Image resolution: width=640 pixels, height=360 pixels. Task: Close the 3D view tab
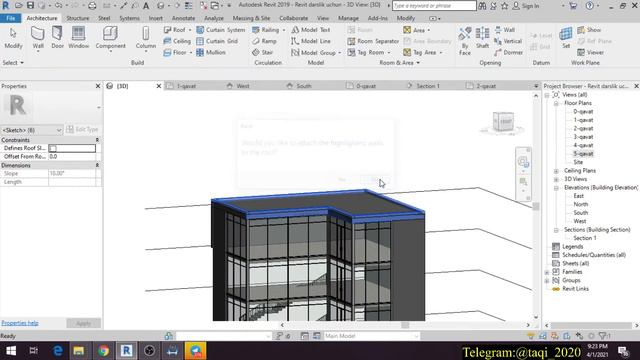pyautogui.click(x=159, y=86)
